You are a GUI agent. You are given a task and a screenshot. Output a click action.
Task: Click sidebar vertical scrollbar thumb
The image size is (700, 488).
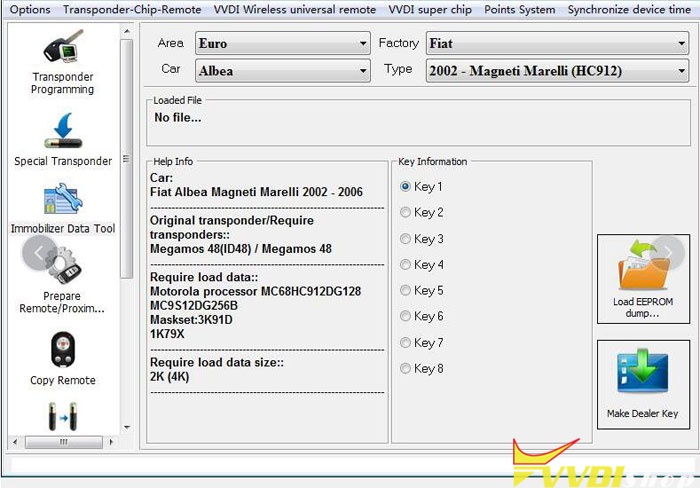click(127, 158)
